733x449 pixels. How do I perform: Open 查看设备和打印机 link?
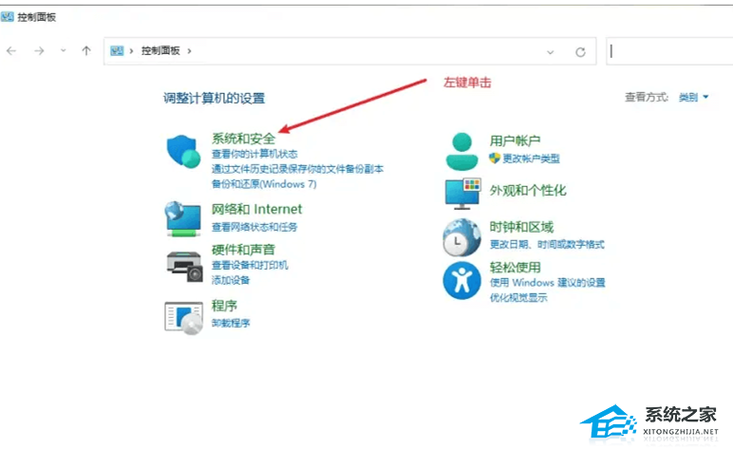point(250,265)
